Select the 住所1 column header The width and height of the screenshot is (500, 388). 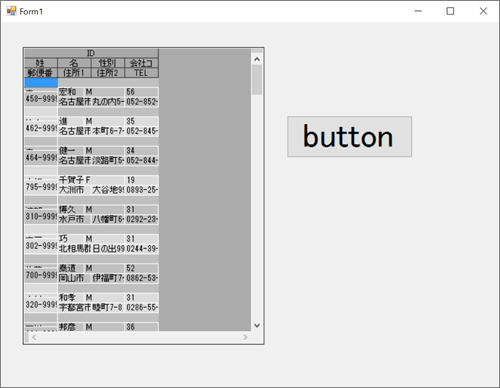click(x=74, y=73)
